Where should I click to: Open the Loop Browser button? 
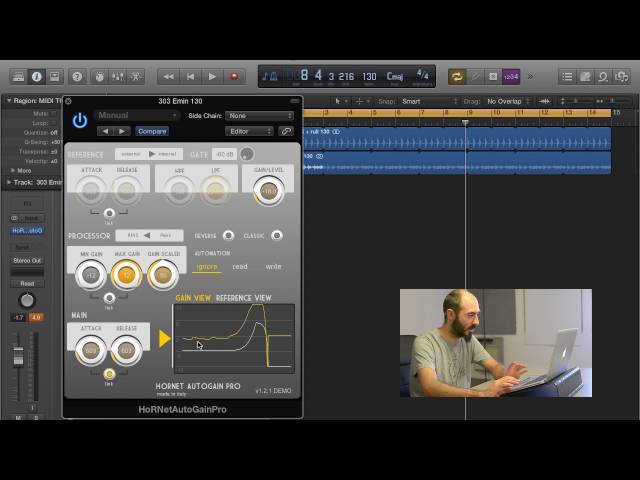click(x=603, y=76)
